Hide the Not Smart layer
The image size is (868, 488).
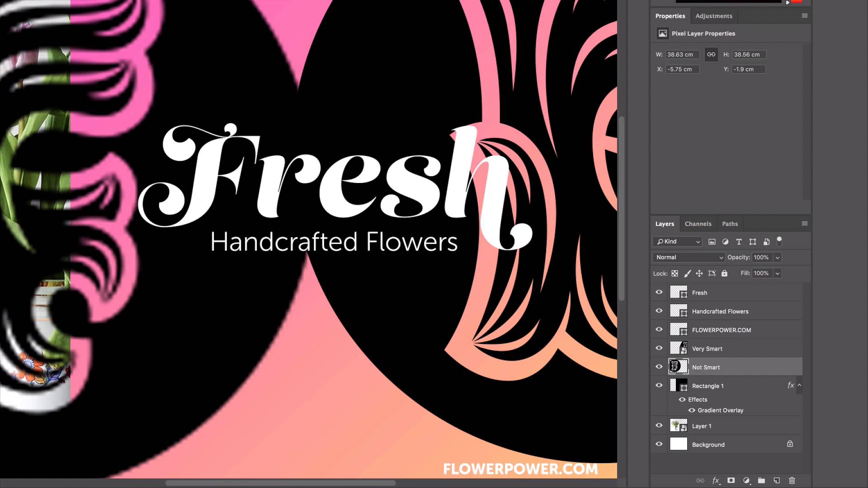(x=659, y=367)
